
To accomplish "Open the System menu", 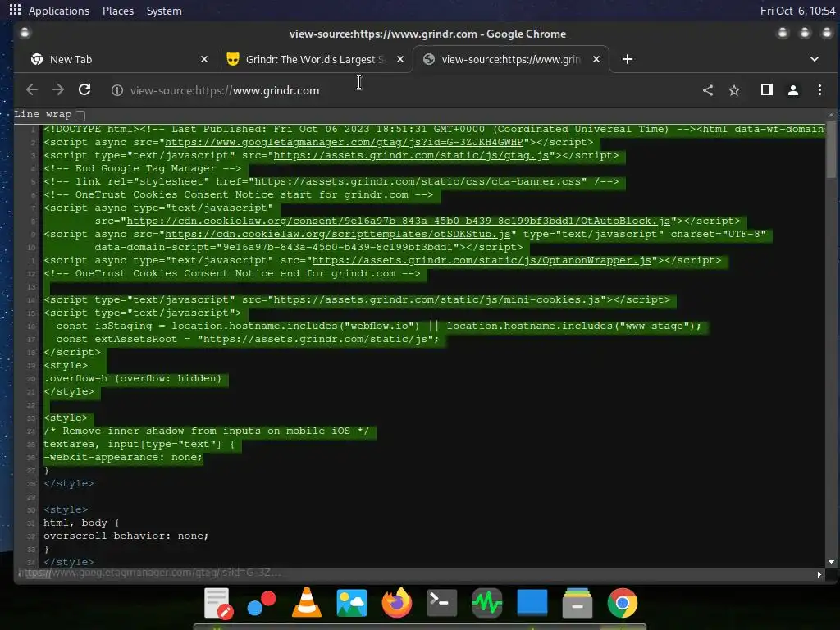I will 164,11.
